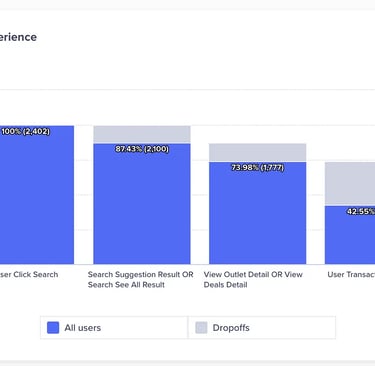375x366 pixels.
Task: Select the User Click Search blue bar
Action: pyautogui.click(x=37, y=195)
